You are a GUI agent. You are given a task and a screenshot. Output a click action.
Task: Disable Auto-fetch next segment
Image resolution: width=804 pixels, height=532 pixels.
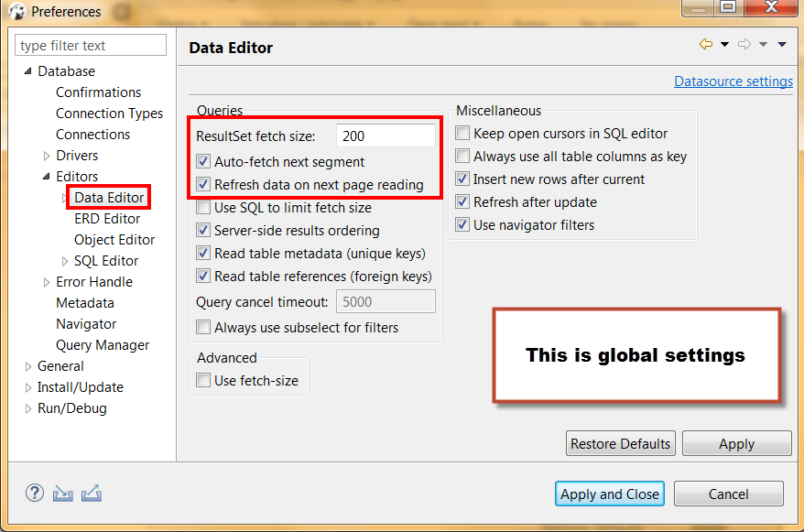point(203,159)
